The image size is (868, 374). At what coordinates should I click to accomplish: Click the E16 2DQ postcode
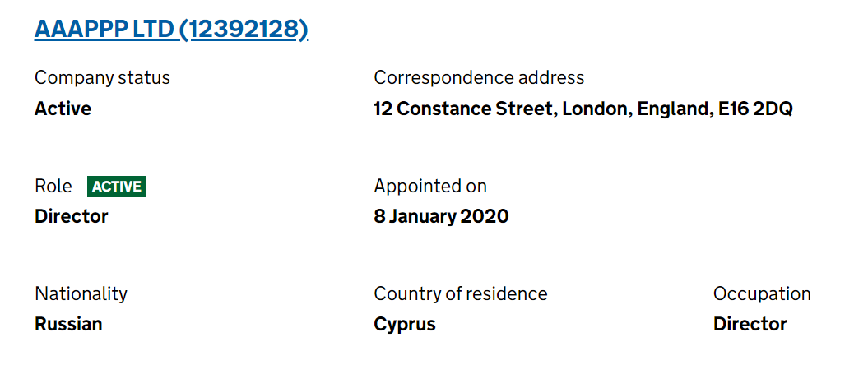(x=755, y=109)
